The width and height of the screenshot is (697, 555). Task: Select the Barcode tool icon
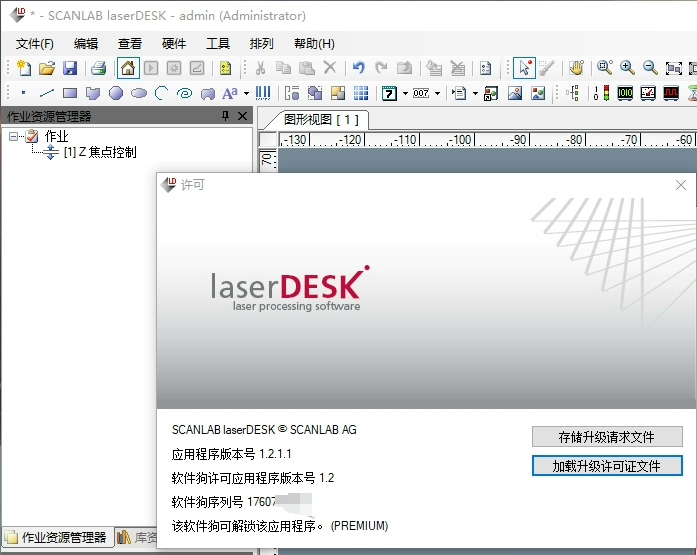tap(263, 93)
